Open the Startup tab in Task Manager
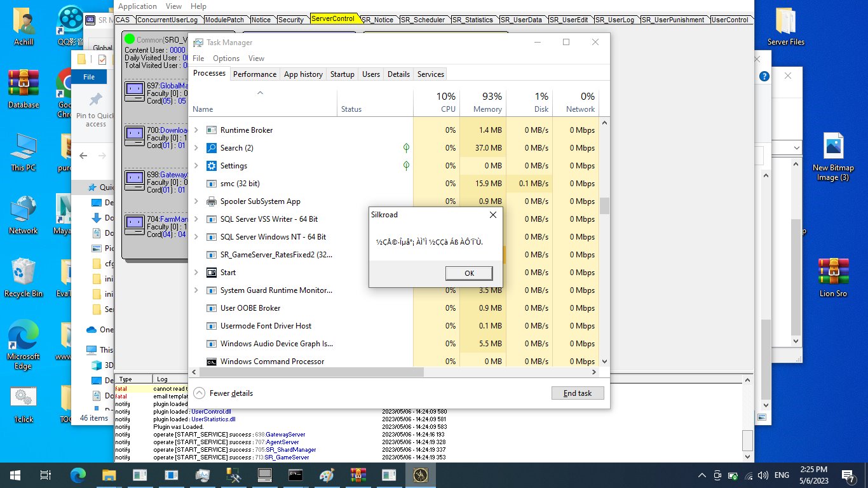The height and width of the screenshot is (488, 868). (342, 74)
